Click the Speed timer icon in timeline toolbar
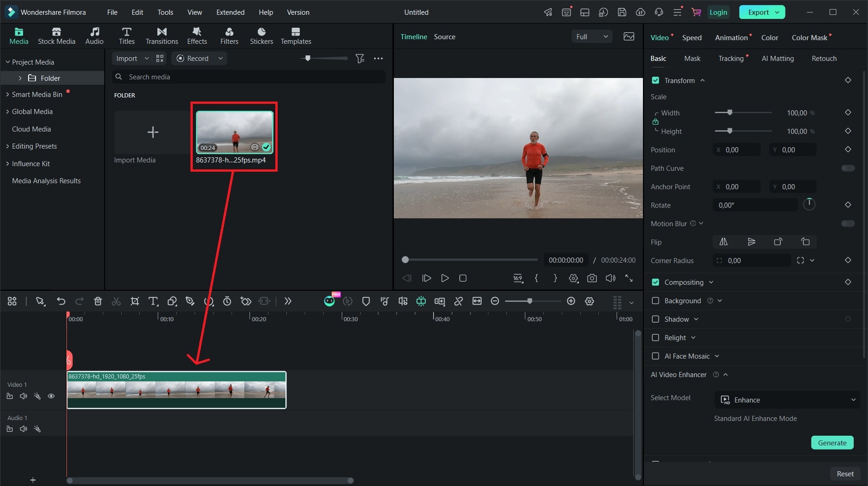Image resolution: width=868 pixels, height=486 pixels. point(227,301)
